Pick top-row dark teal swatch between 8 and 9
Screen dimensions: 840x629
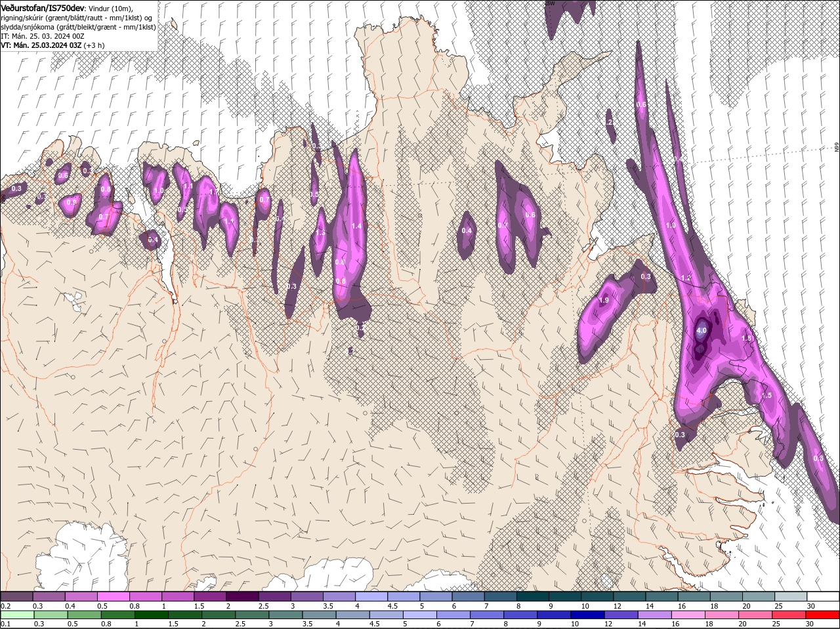534,596
